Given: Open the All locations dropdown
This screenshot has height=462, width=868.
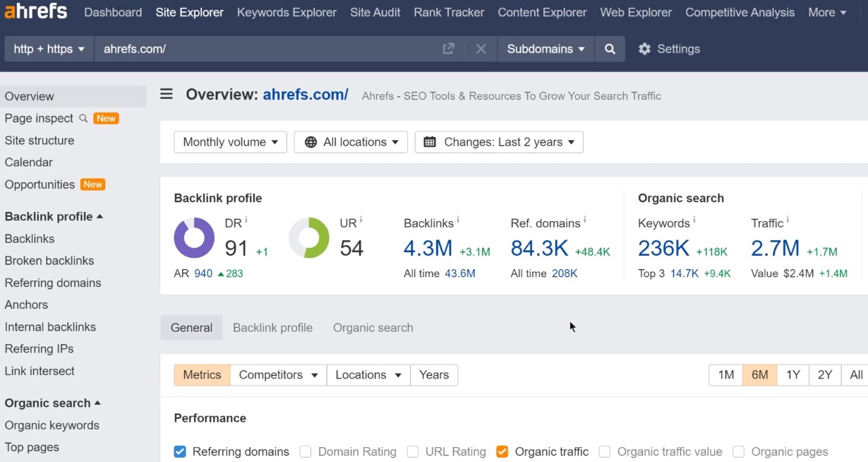Looking at the screenshot, I should tap(351, 142).
